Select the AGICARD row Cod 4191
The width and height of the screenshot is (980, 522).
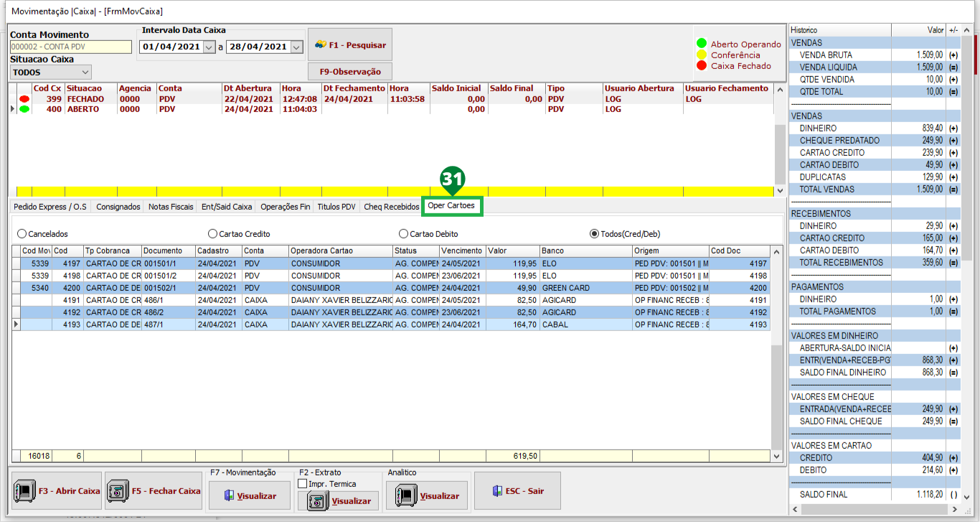point(391,300)
